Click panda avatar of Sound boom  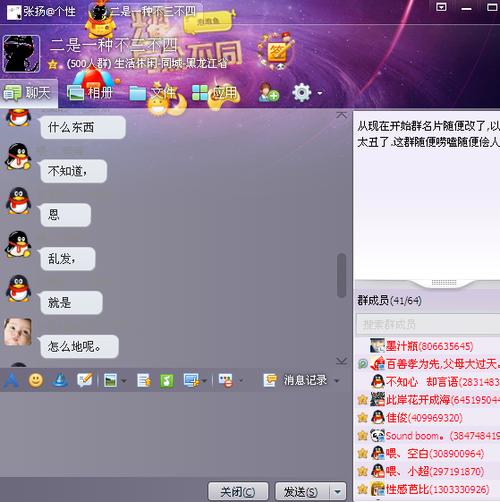(378, 435)
